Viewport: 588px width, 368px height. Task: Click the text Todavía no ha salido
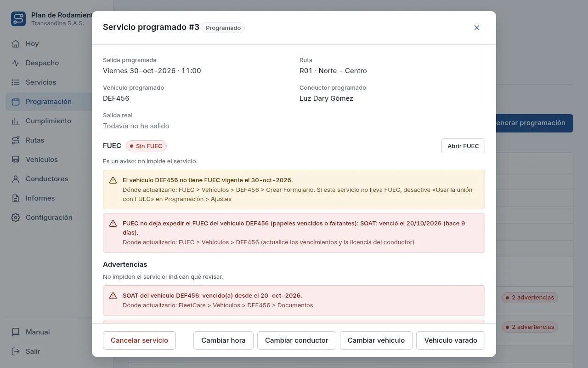coord(136,126)
